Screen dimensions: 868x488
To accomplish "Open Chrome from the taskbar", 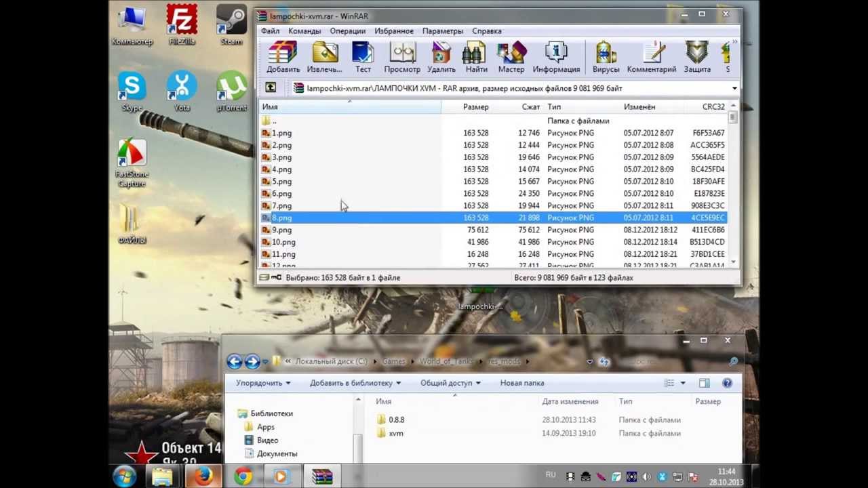I will point(243,476).
